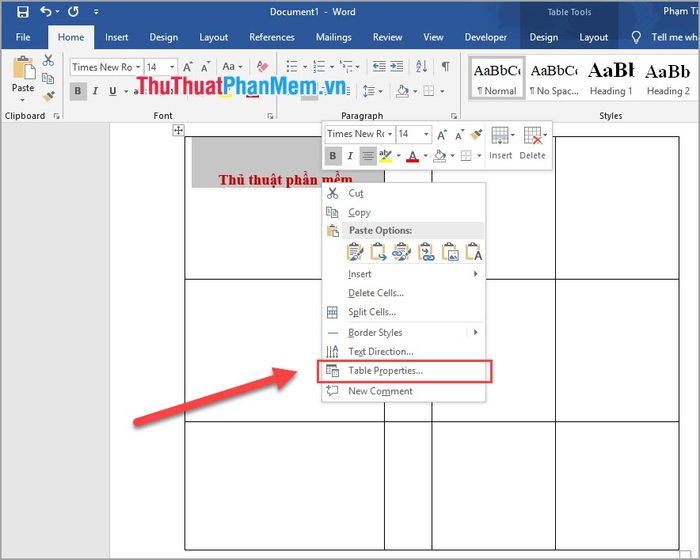Click the Paste button in Clipboard group

coord(22,76)
